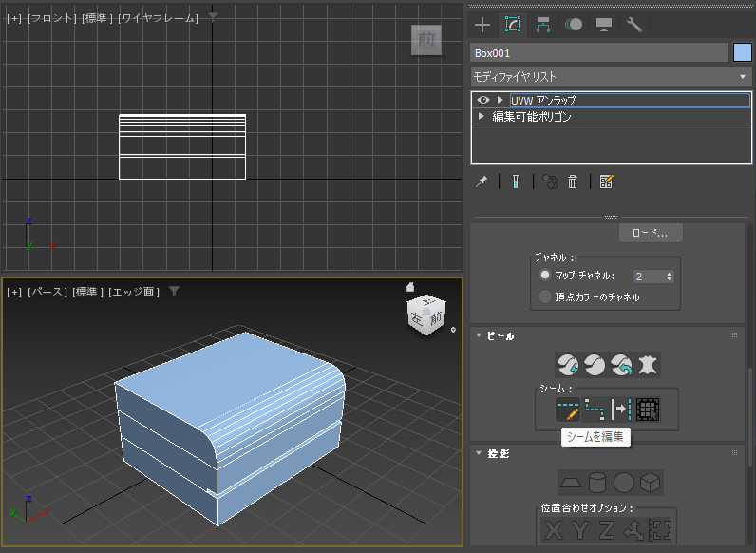
Task: Open [標準] menu in perspective viewport
Action: pyautogui.click(x=87, y=292)
